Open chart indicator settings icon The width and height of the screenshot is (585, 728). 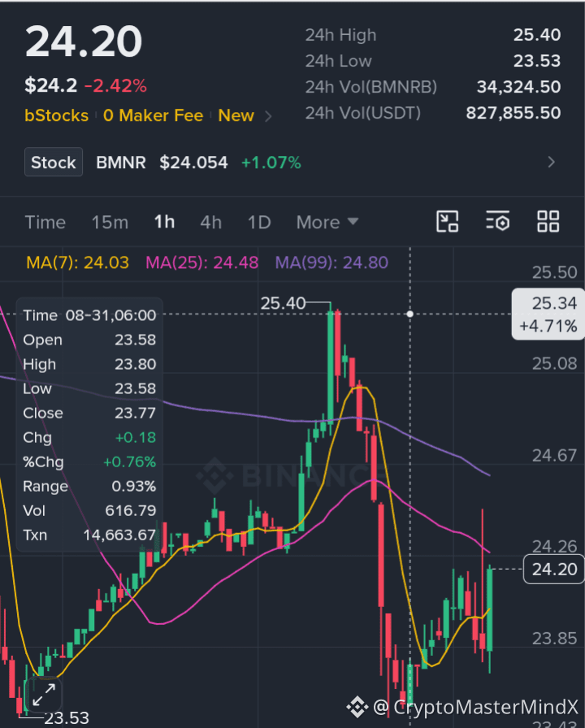[498, 222]
